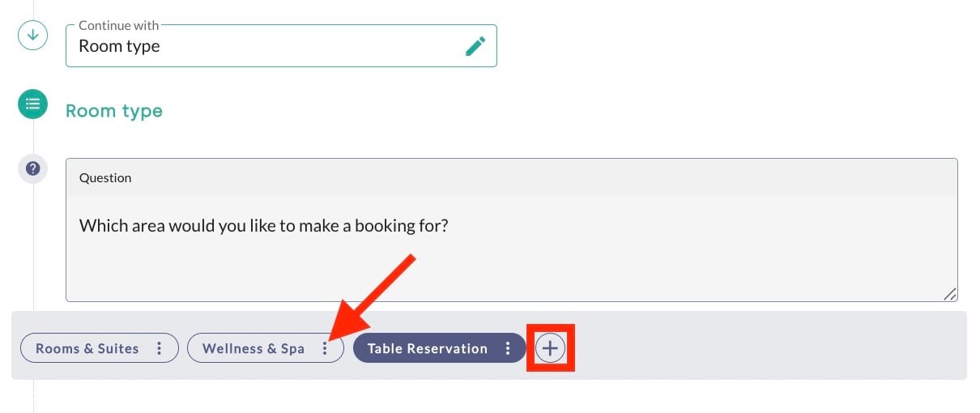Click the question mark help icon
The image size is (980, 413).
(33, 168)
